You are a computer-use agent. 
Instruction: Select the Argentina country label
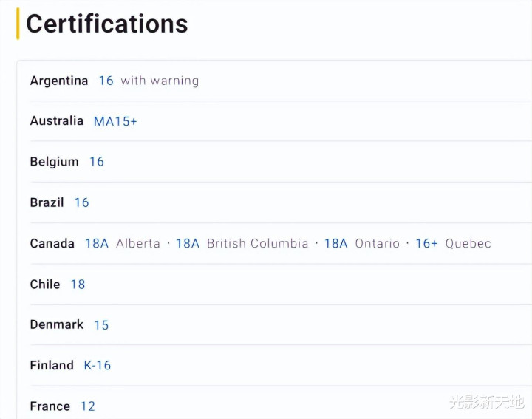[59, 81]
